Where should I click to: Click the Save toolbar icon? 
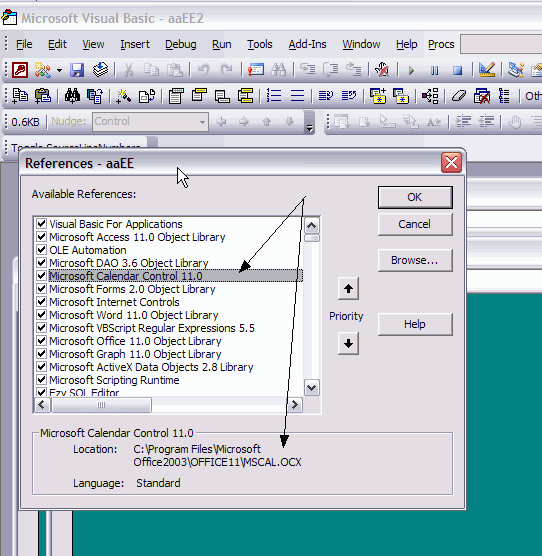pyautogui.click(x=77, y=70)
